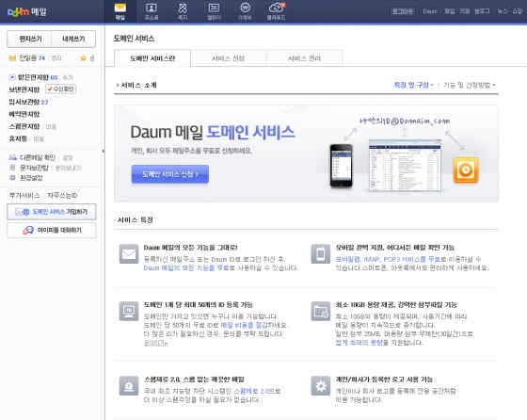Click the orange Outlook-style clock icon
This screenshot has width=527, height=420.
466,170
